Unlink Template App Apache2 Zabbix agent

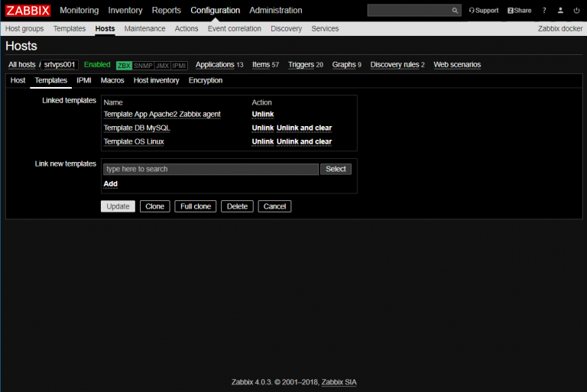[263, 114]
